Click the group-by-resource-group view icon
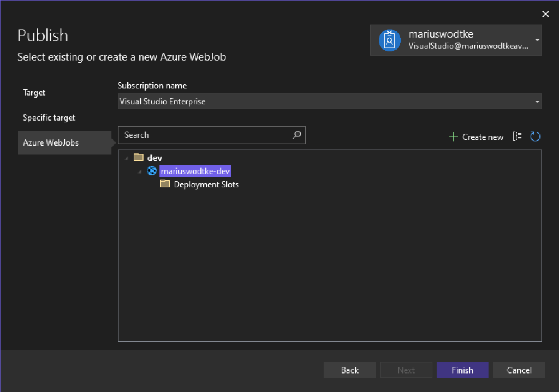This screenshot has height=392, width=559. [x=517, y=136]
